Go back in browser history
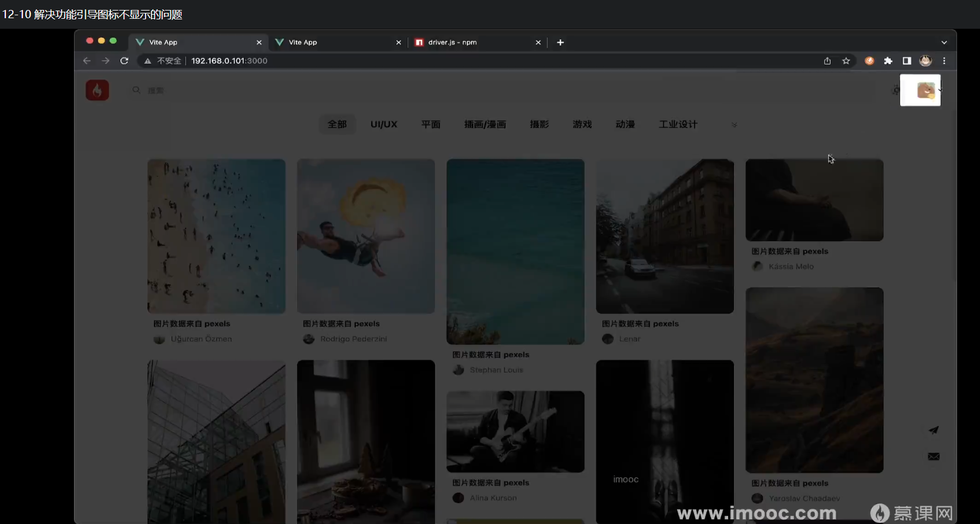 coord(87,60)
